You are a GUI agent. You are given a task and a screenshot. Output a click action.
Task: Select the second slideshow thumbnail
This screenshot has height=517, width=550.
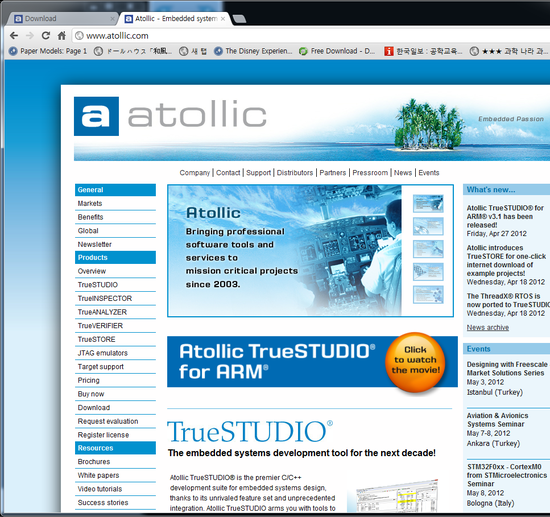point(428,226)
